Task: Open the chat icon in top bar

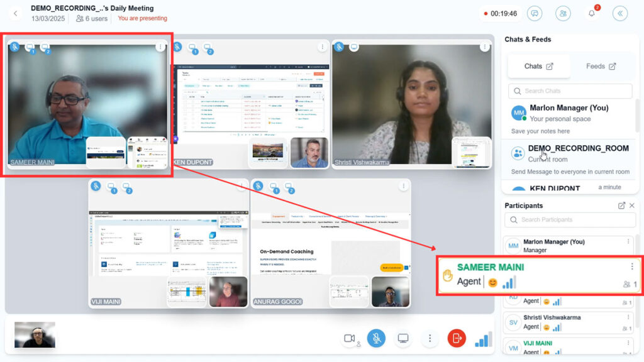Action: (x=535, y=13)
